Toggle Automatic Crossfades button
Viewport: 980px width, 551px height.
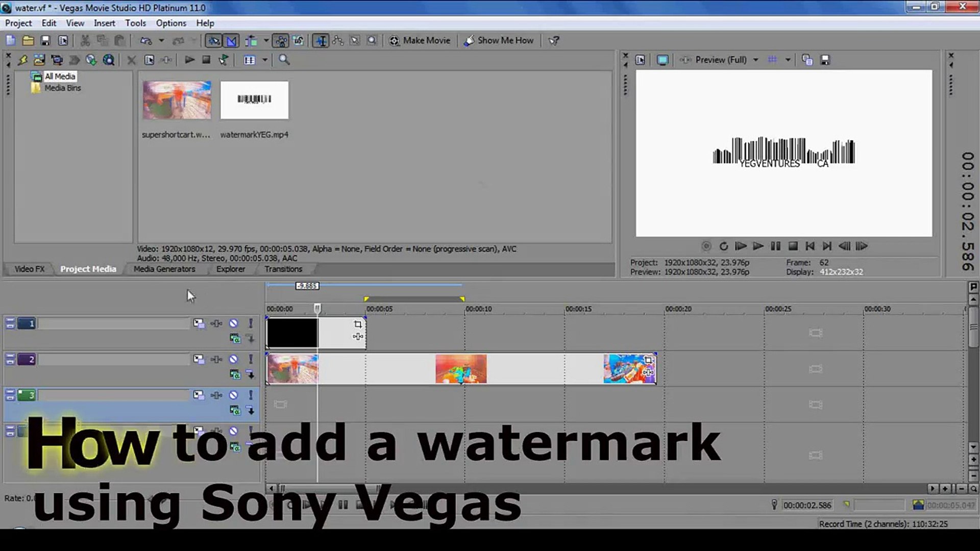point(232,40)
